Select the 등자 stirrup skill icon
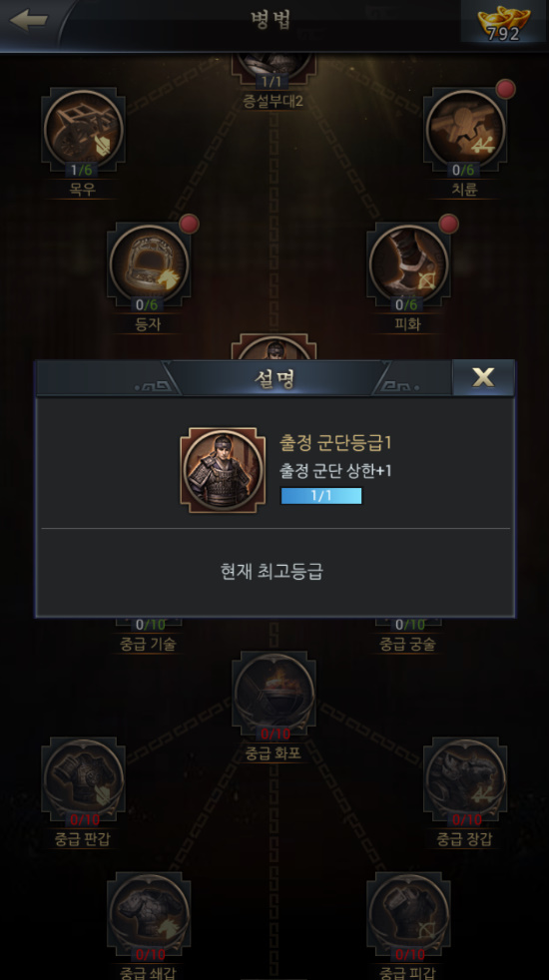Viewport: 549px width, 980px height. pos(149,264)
